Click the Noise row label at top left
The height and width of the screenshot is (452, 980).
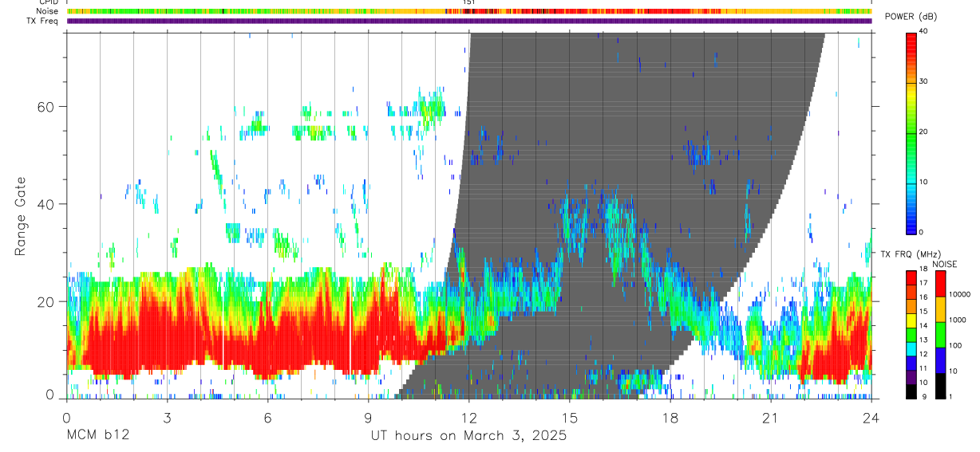click(48, 11)
